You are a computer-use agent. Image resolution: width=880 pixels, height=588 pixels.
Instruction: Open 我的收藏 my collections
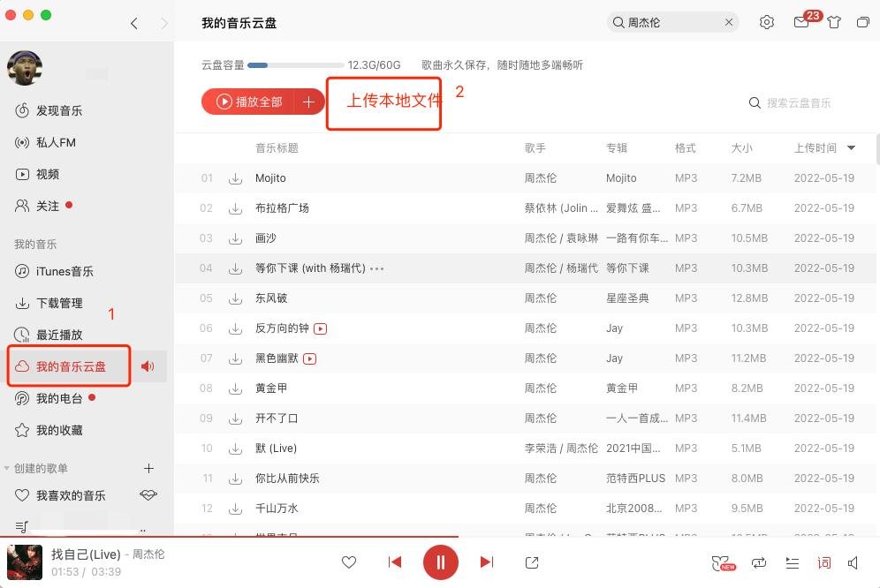click(x=57, y=430)
